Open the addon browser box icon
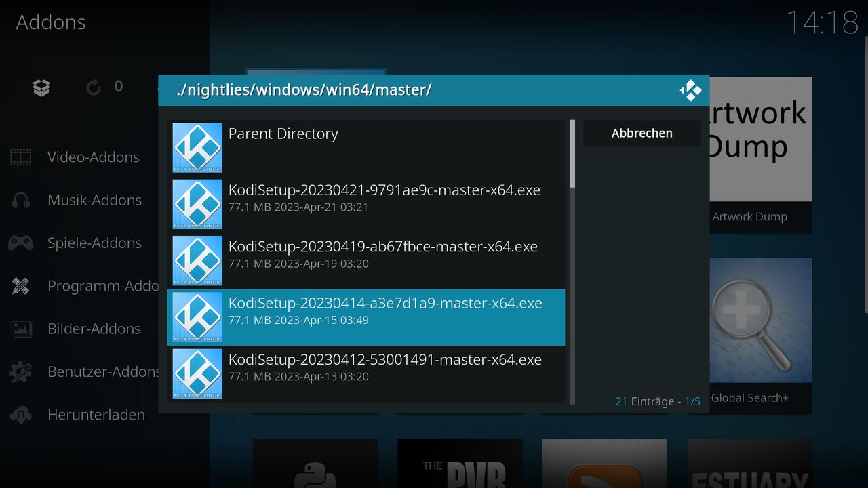868x488 pixels. (41, 87)
